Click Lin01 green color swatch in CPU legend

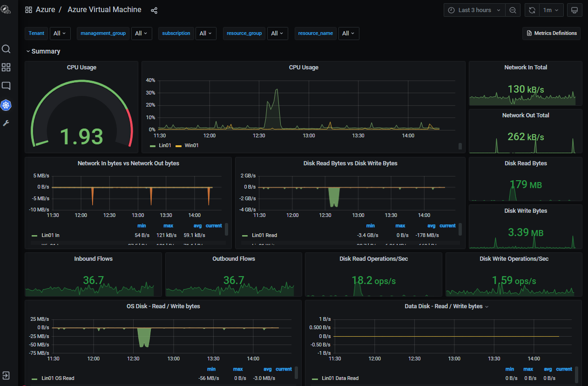click(153, 146)
